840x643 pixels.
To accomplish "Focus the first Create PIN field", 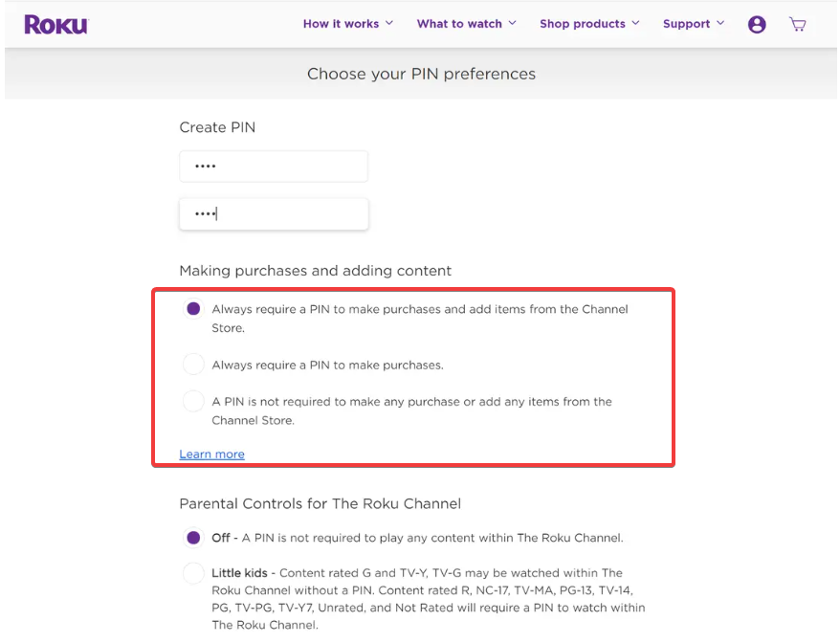I will [x=274, y=166].
